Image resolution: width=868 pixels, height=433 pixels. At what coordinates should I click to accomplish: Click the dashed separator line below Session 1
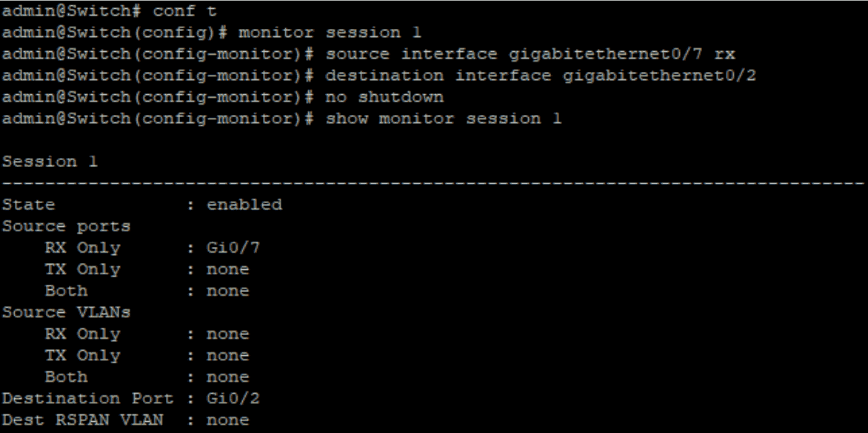[433, 181]
